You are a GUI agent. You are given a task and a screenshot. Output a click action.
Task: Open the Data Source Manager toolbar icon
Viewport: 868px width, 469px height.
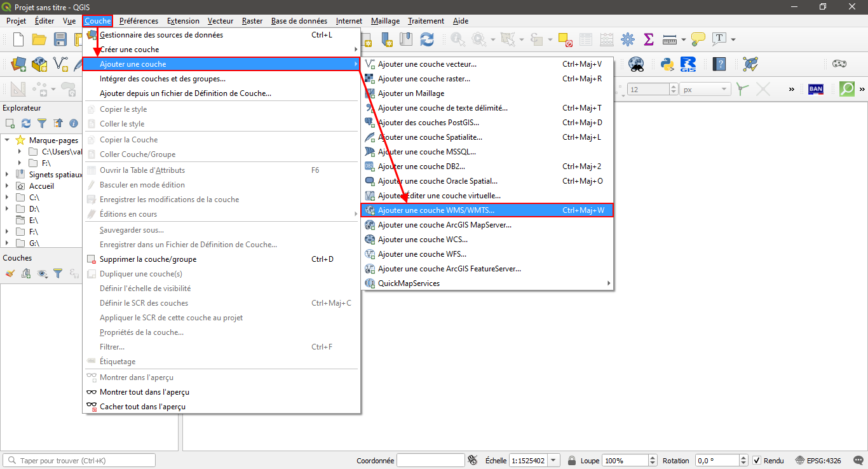click(x=18, y=64)
